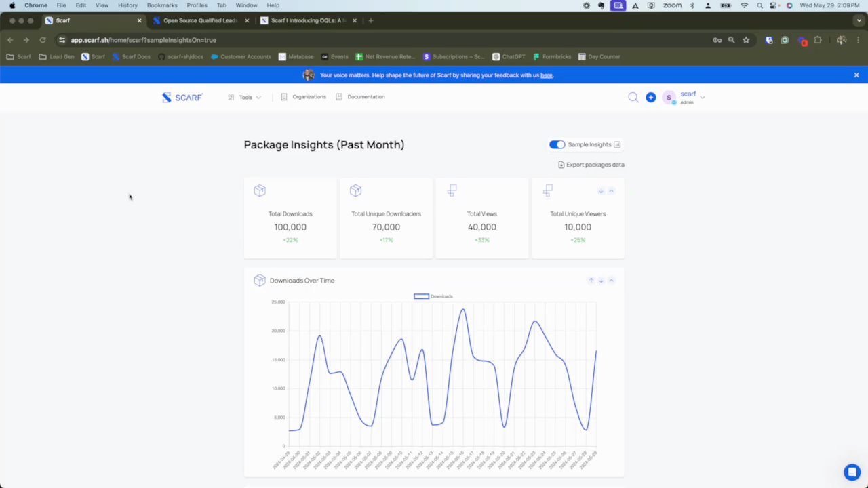Click the blue plus create button
Viewport: 868px width, 488px height.
(650, 97)
